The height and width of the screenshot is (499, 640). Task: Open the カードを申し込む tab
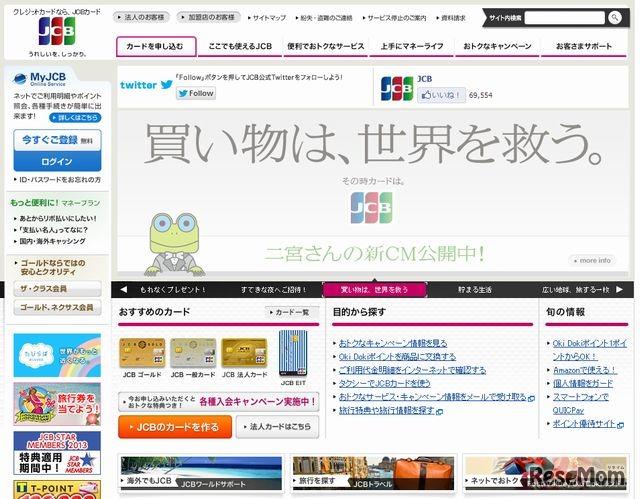[x=156, y=46]
